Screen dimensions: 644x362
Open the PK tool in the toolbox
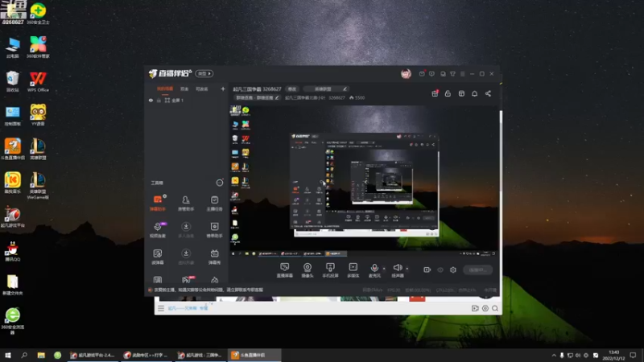point(186,280)
